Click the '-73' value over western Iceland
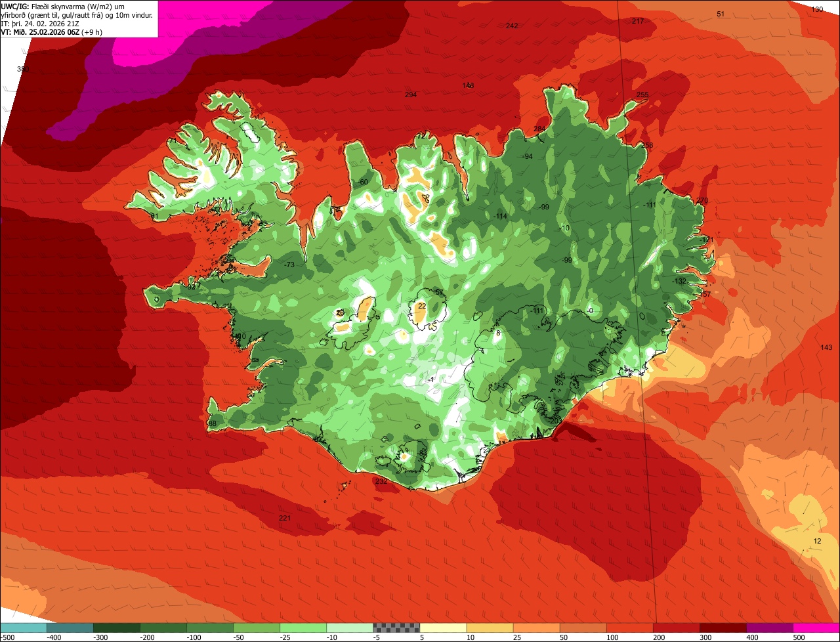 (289, 265)
